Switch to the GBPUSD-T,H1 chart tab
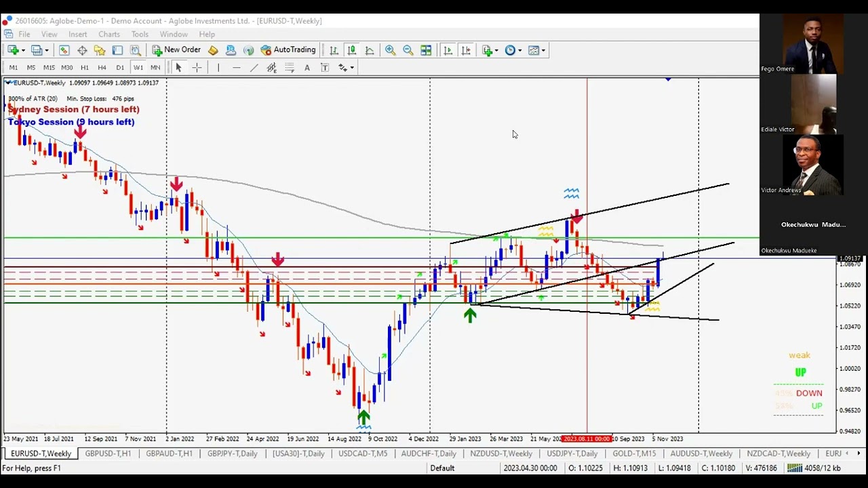The image size is (868, 488). pos(108,453)
